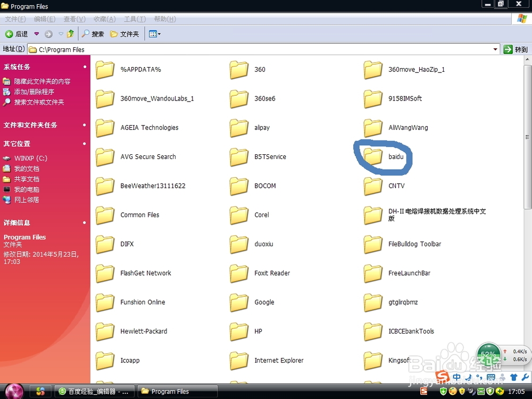Go up one folder level icon

71,34
